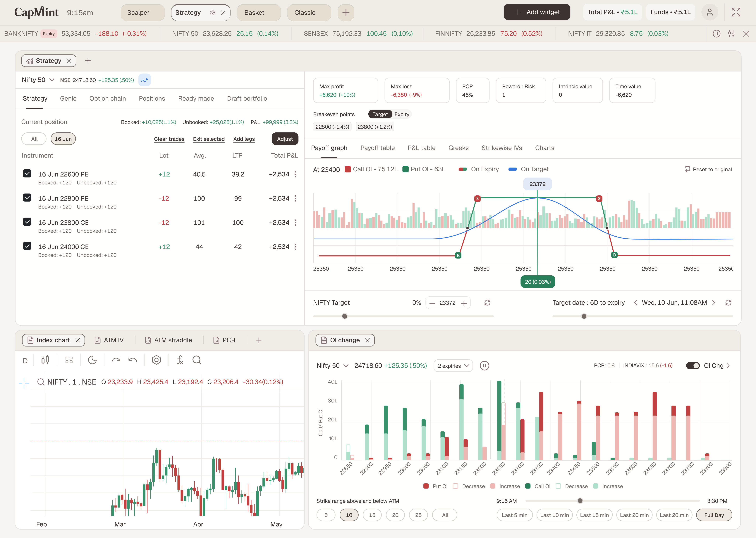Uncheck the 16 Jun 23800 CE leg
This screenshot has height=538, width=756.
click(27, 222)
